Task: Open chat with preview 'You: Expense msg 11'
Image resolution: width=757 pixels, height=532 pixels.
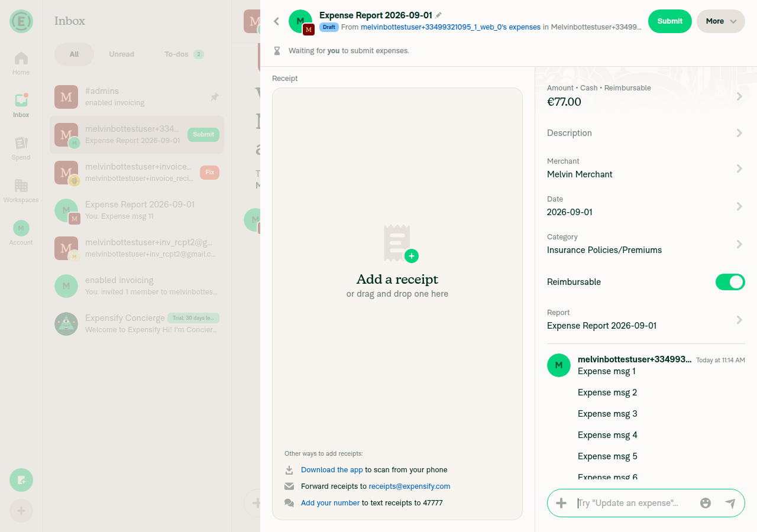Action: pos(137,210)
